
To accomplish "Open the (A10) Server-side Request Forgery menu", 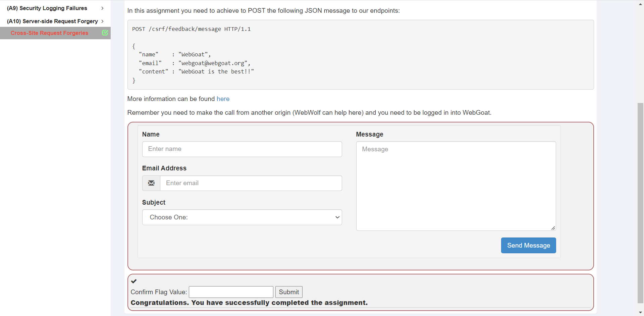I will (52, 21).
